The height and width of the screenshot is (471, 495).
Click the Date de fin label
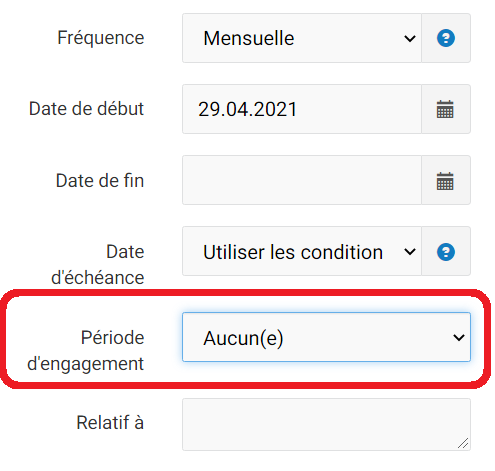click(x=100, y=180)
